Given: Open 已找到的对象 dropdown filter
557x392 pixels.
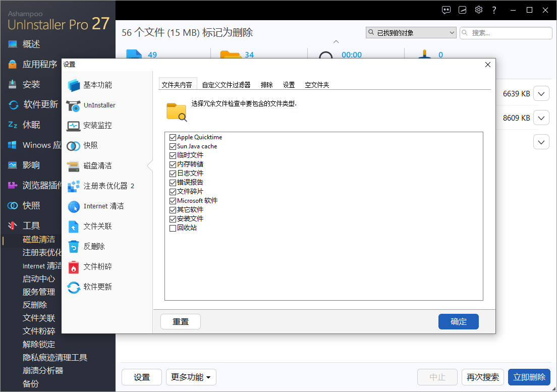Looking at the screenshot, I should [411, 33].
